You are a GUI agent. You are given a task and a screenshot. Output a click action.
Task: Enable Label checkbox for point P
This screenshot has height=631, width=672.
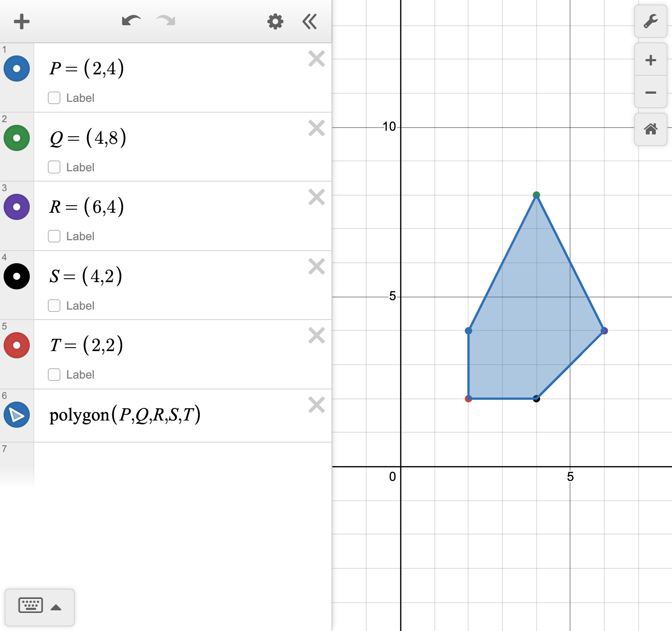(x=54, y=98)
